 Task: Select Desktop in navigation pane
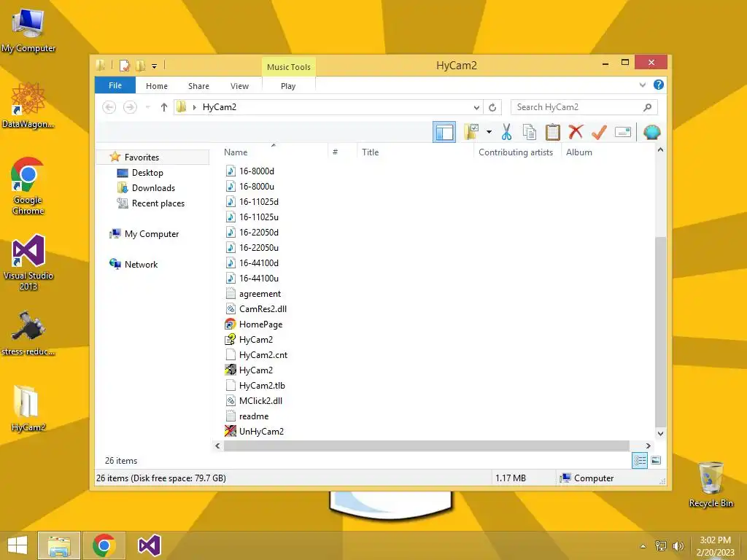point(147,172)
